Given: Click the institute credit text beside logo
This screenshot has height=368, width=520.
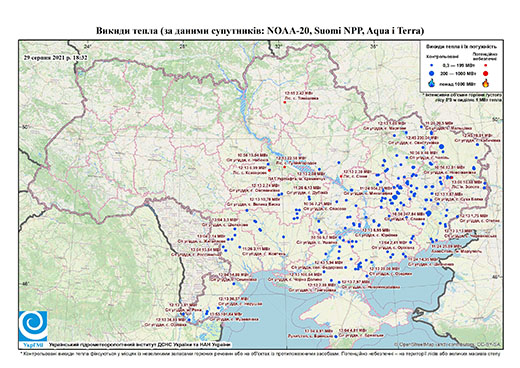Looking at the screenshot, I should pos(140,345).
